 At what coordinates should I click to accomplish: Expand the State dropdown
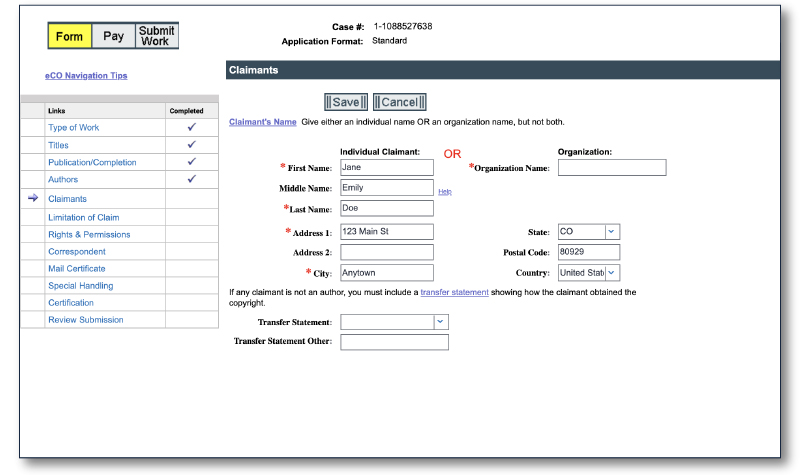coord(612,231)
